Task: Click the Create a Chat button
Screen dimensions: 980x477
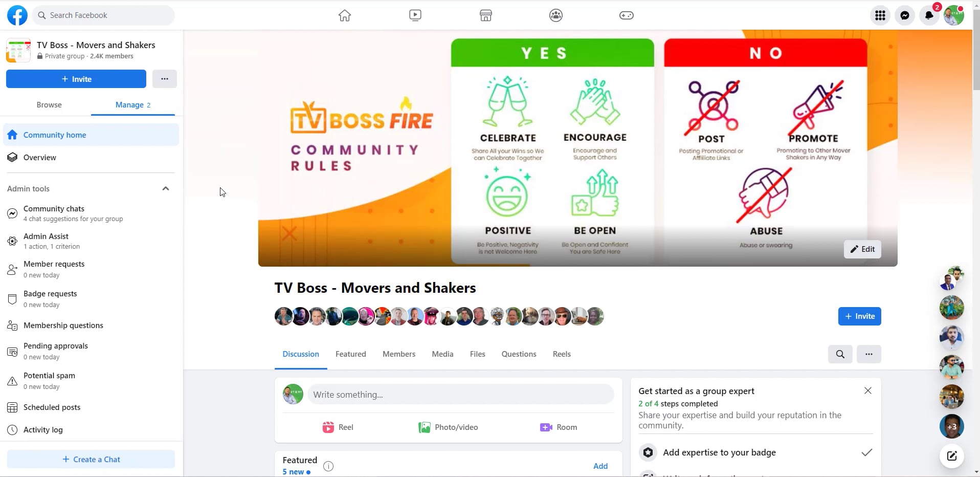Action: pyautogui.click(x=91, y=460)
